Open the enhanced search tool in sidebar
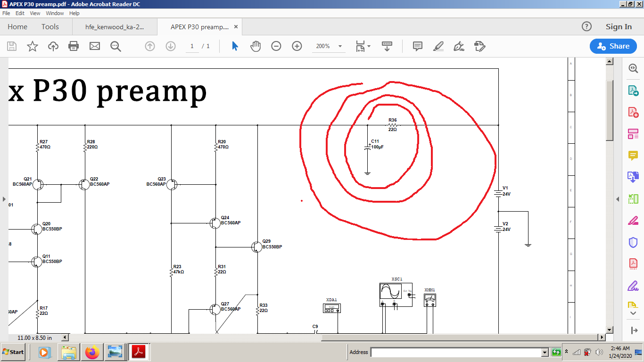This screenshot has width=644, height=362. pos(633,68)
